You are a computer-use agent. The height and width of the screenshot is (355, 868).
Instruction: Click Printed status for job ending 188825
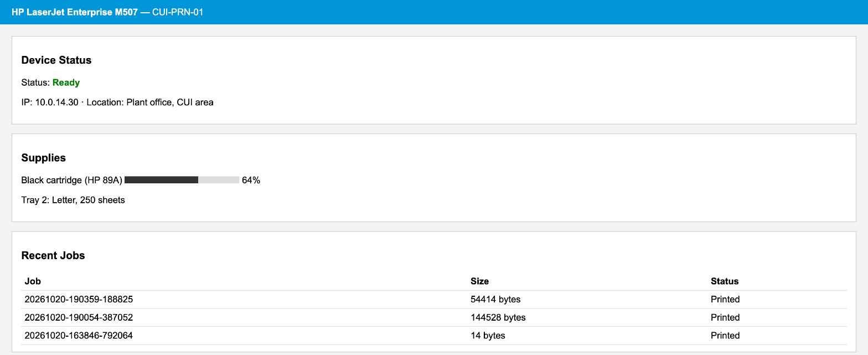(x=725, y=300)
